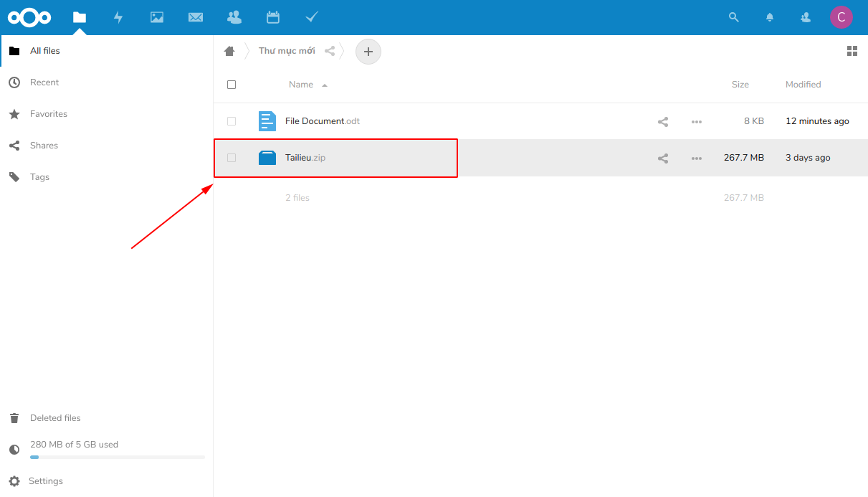Viewport: 868px width, 497px height.
Task: Tick the checkbox for Tailieu.zip
Action: click(232, 158)
